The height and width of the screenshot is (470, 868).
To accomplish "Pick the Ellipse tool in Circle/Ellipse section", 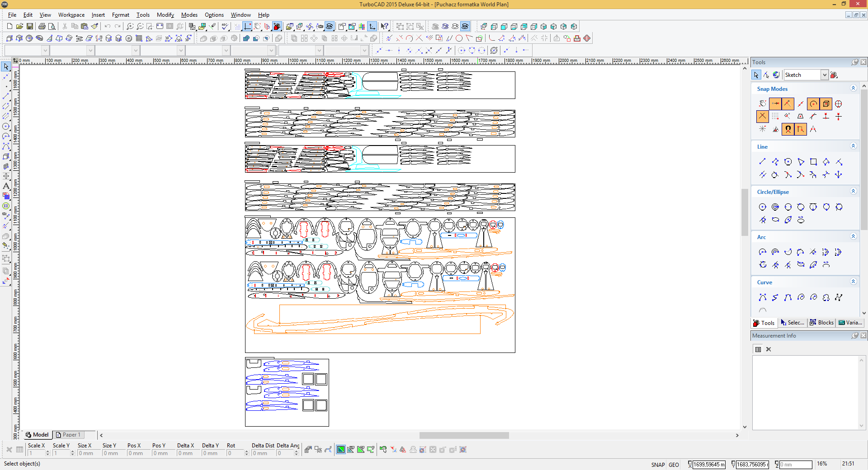I will (775, 220).
